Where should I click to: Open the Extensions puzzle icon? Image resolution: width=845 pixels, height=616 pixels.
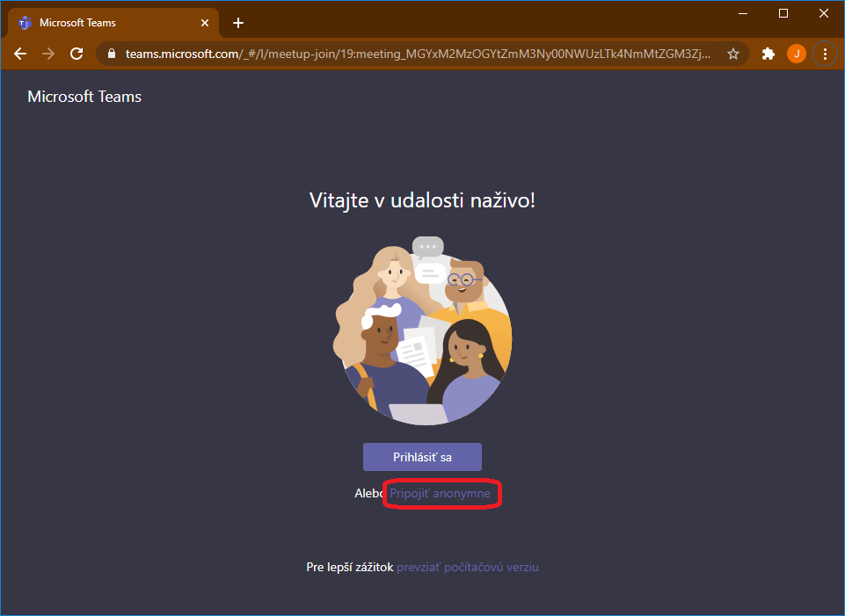pyautogui.click(x=768, y=54)
